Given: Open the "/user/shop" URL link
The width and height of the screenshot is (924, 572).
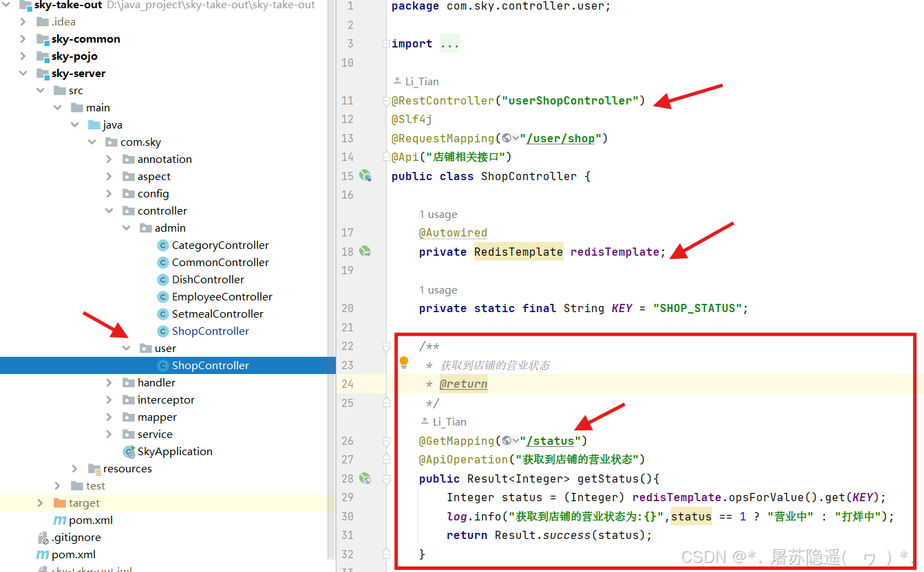Looking at the screenshot, I should click(x=561, y=139).
